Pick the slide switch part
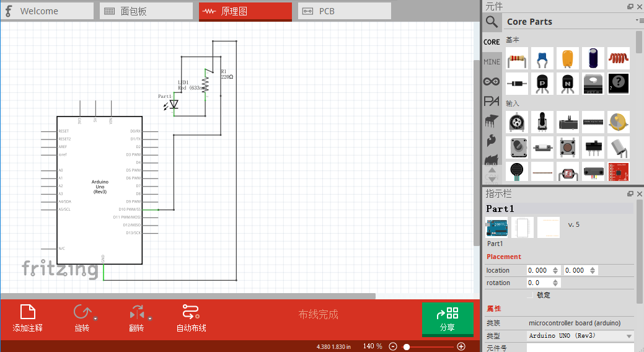 tap(593, 147)
